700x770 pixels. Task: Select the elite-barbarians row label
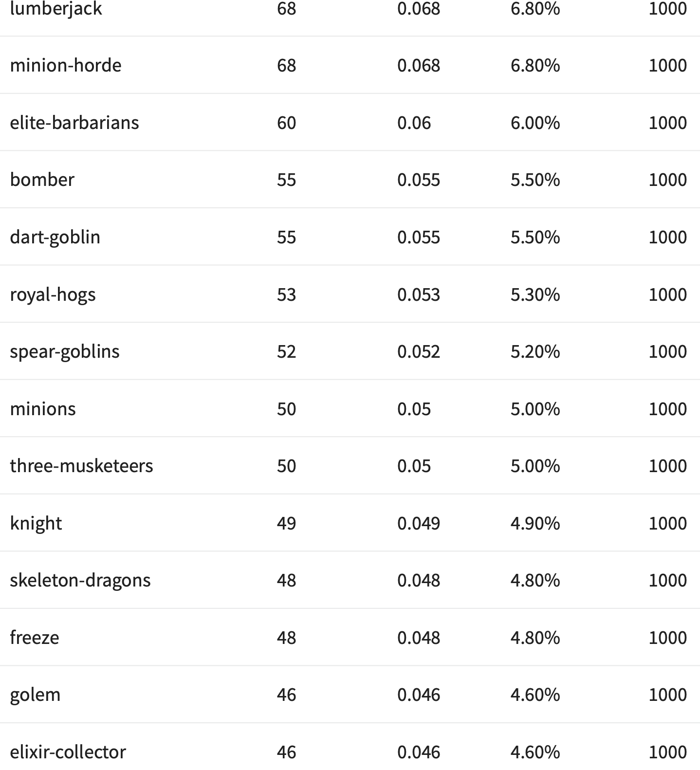pos(74,122)
